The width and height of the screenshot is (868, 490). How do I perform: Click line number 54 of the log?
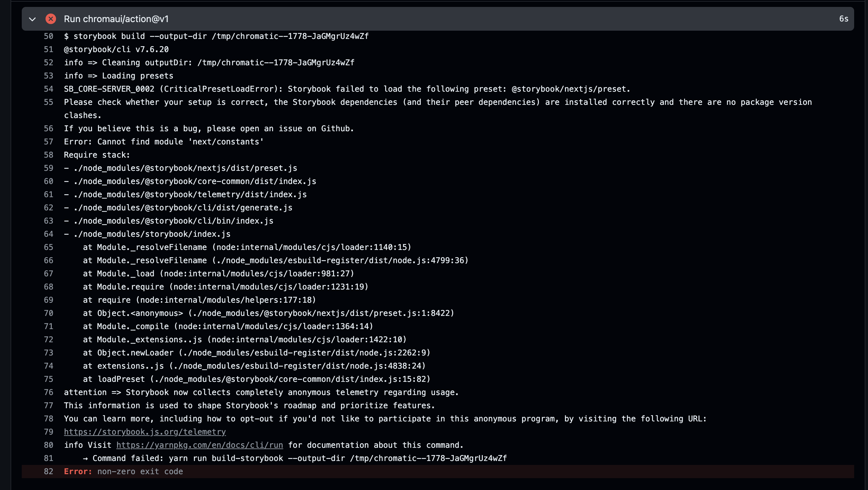click(48, 89)
